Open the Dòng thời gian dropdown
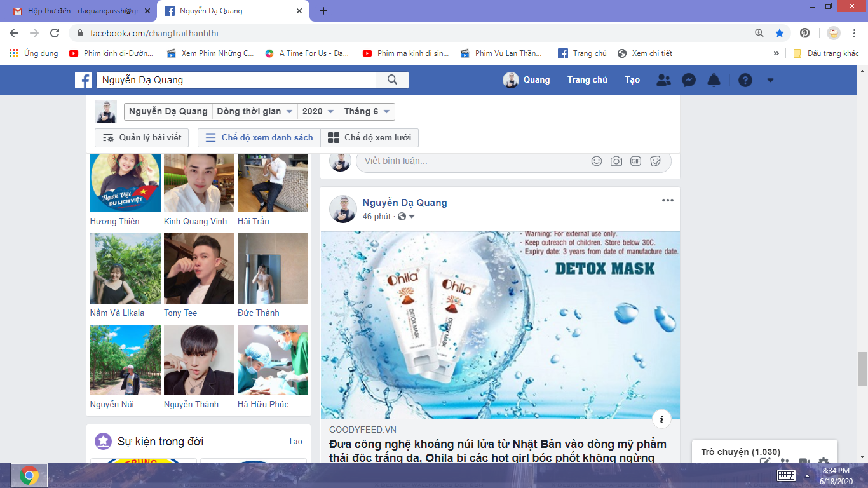 click(255, 112)
